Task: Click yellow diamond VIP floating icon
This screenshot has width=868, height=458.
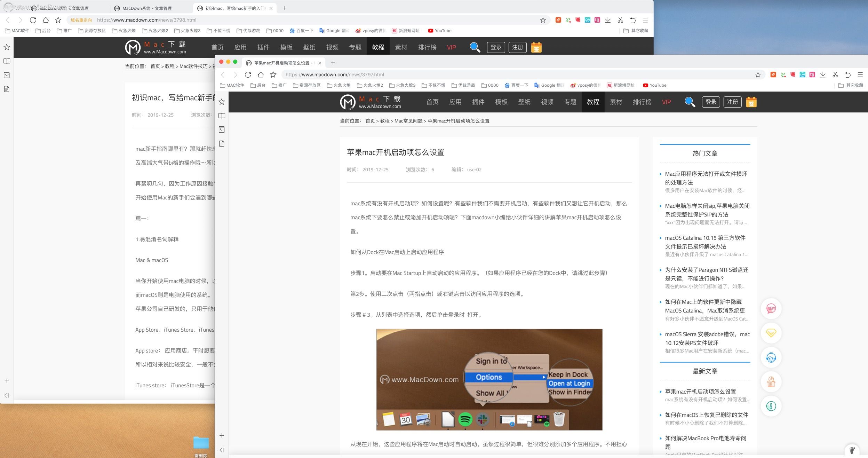Action: point(771,333)
